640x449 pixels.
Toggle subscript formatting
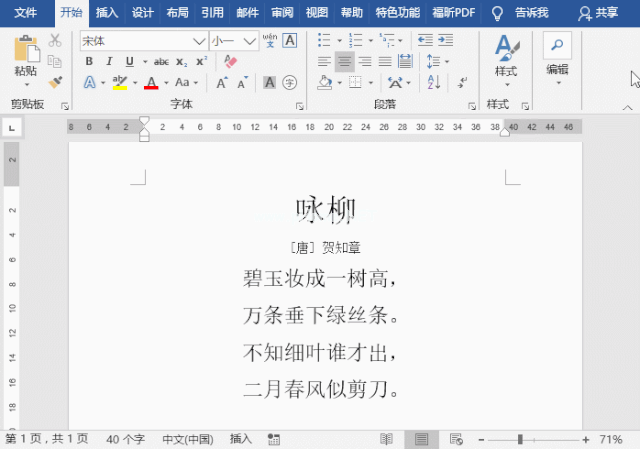click(182, 62)
